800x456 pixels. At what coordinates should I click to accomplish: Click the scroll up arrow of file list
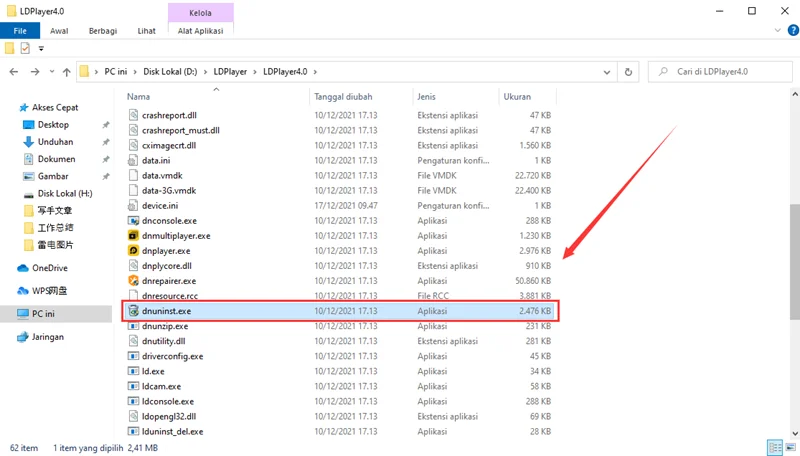point(794,94)
